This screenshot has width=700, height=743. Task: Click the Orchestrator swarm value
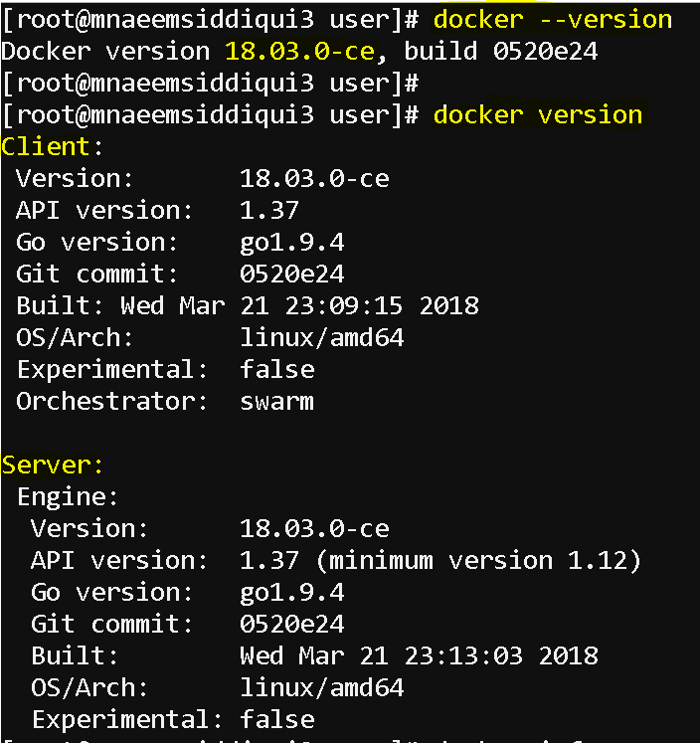tap(277, 402)
